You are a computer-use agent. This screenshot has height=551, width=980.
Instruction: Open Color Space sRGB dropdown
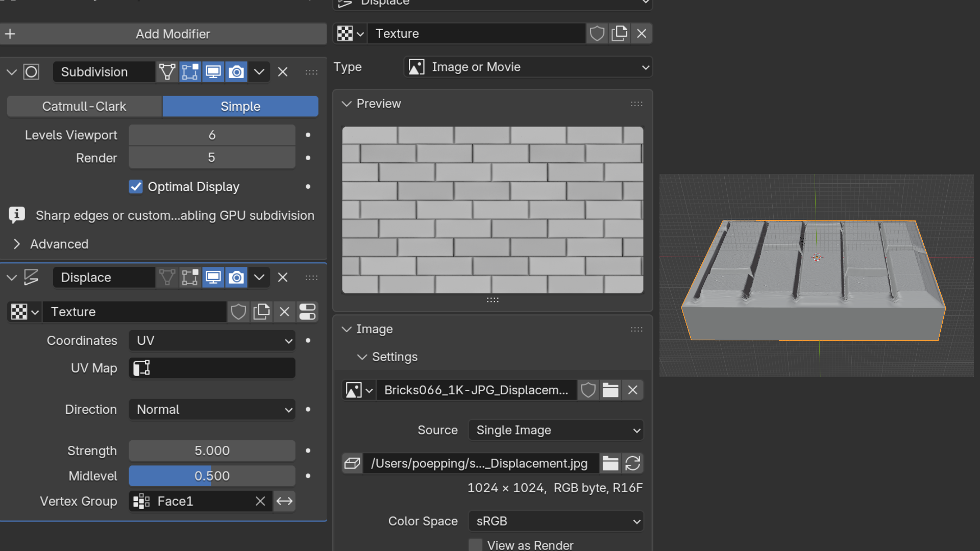[556, 521]
